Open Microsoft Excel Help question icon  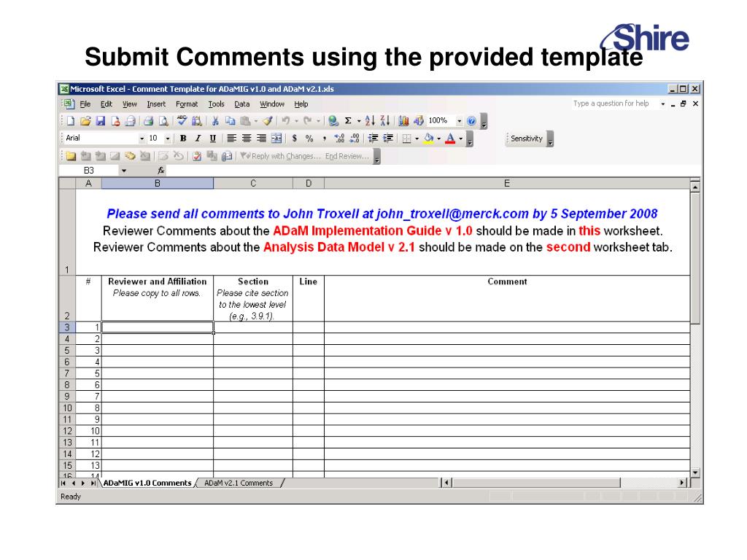[471, 121]
